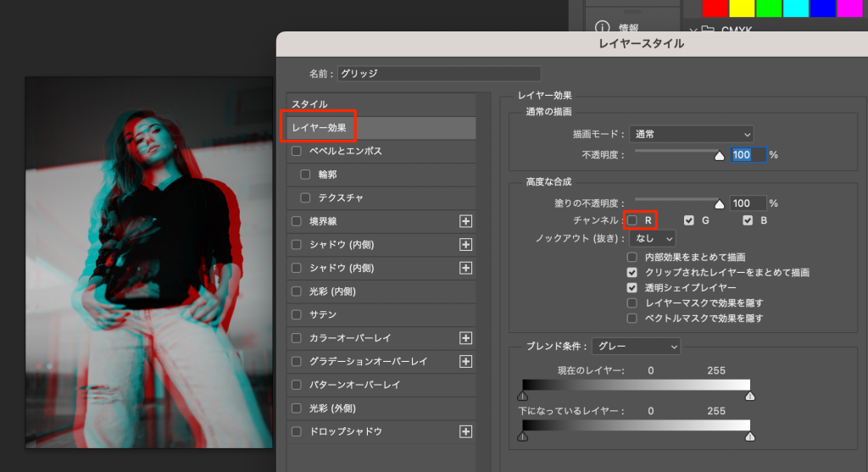Open the 描画モード blend mode dropdown
Image resolution: width=868 pixels, height=472 pixels.
pos(692,134)
